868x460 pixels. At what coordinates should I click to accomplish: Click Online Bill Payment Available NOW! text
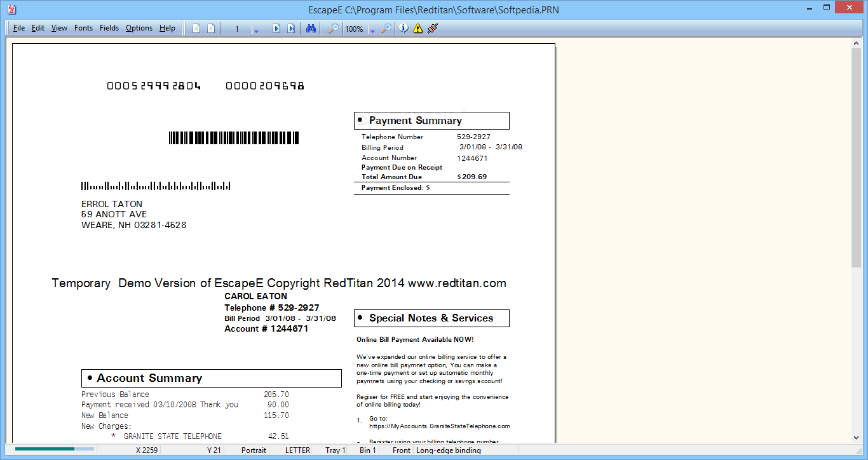[x=415, y=339]
